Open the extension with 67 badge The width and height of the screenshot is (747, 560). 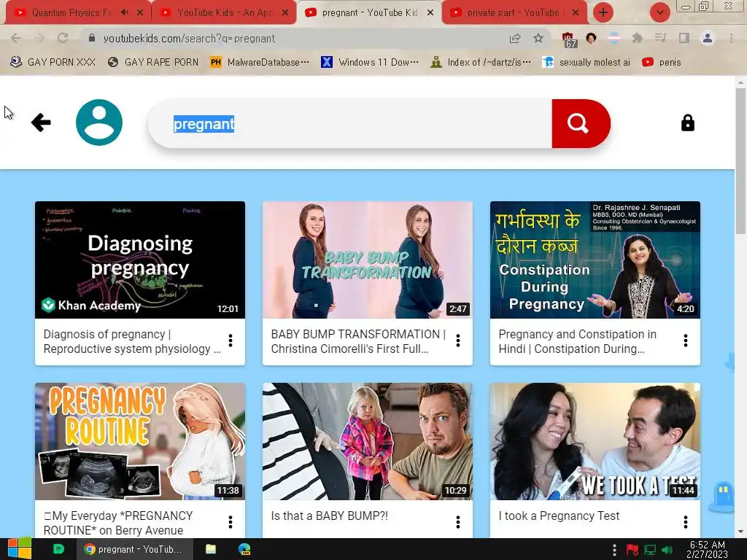pos(569,39)
